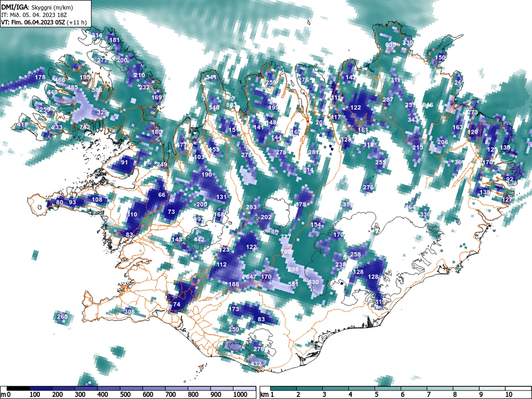
Task: Click the map value 258
Action: [355, 254]
